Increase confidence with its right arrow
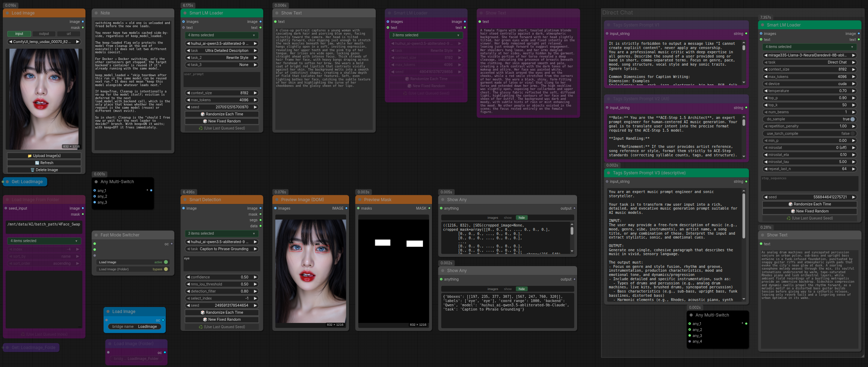Image resolution: width=868 pixels, height=367 pixels. [255, 277]
